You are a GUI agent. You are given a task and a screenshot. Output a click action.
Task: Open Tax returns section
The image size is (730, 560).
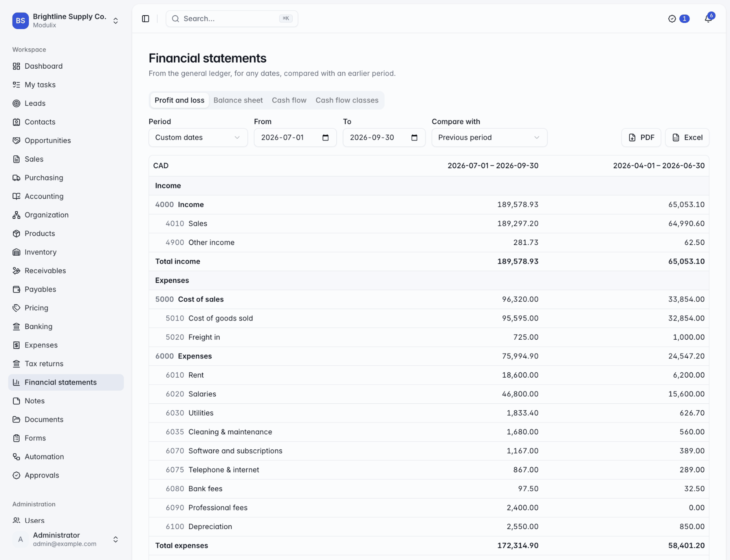click(66, 364)
